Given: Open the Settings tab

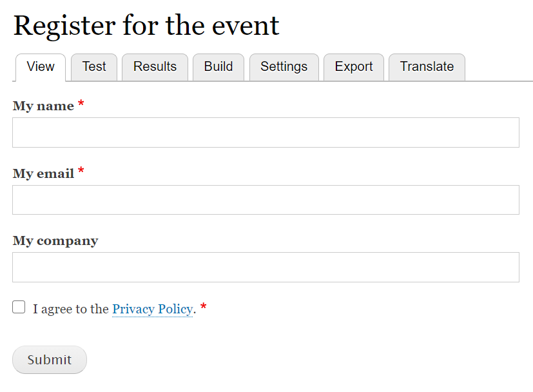Looking at the screenshot, I should pos(284,66).
